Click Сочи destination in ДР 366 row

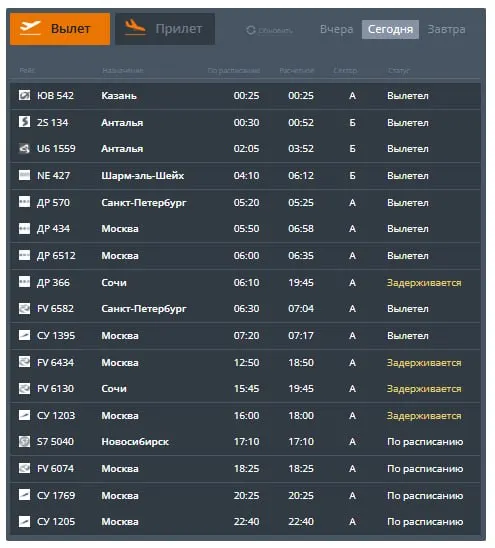(x=114, y=282)
